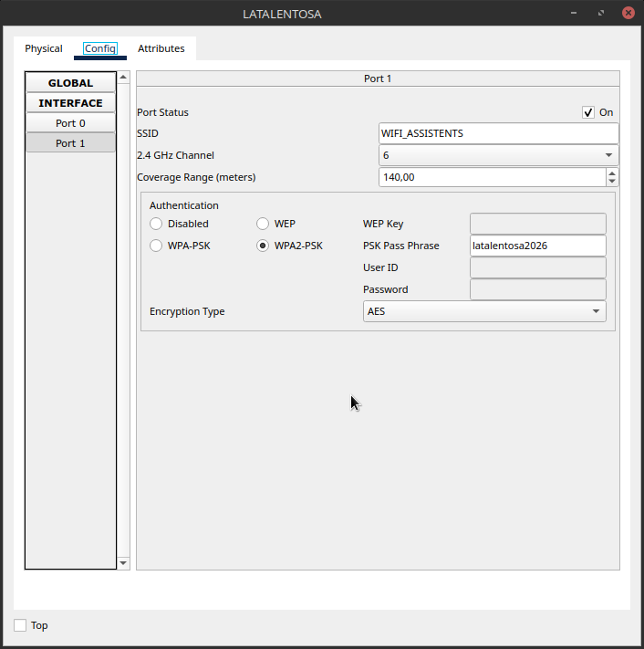
Task: Open the 2.4 GHz Channel dropdown
Action: tap(498, 155)
